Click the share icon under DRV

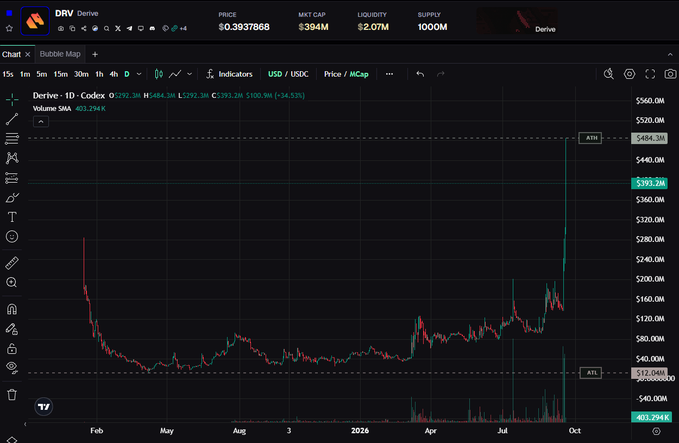(84, 29)
